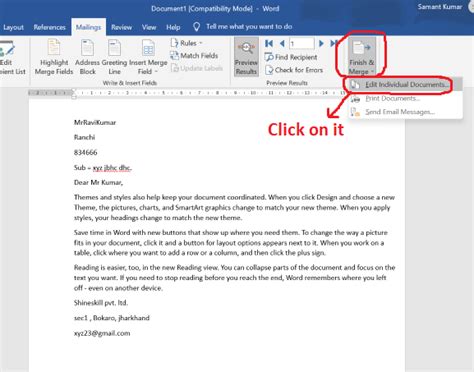This screenshot has height=372, width=474.
Task: Click Find Recipient
Action: [x=291, y=57]
